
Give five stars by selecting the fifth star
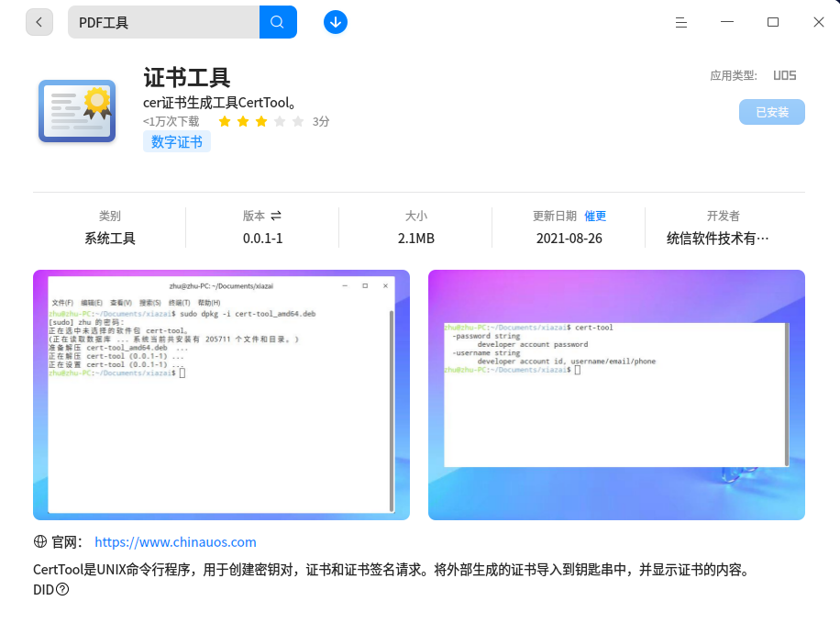(x=298, y=120)
